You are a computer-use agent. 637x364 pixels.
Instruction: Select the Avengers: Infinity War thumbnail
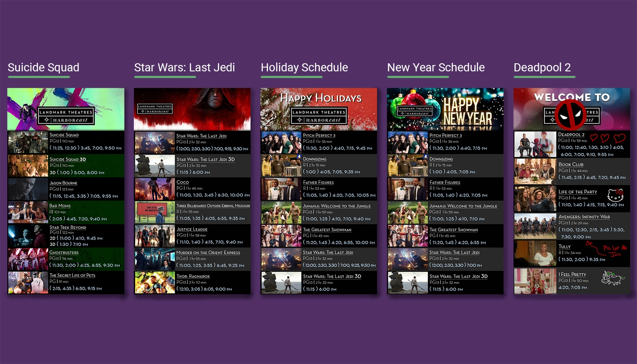pyautogui.click(x=535, y=226)
